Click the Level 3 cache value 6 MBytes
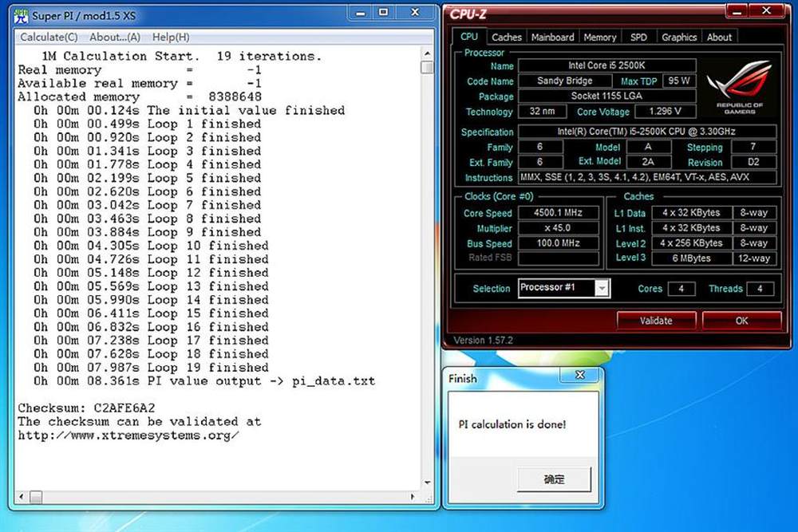798x532 pixels. 691,258
